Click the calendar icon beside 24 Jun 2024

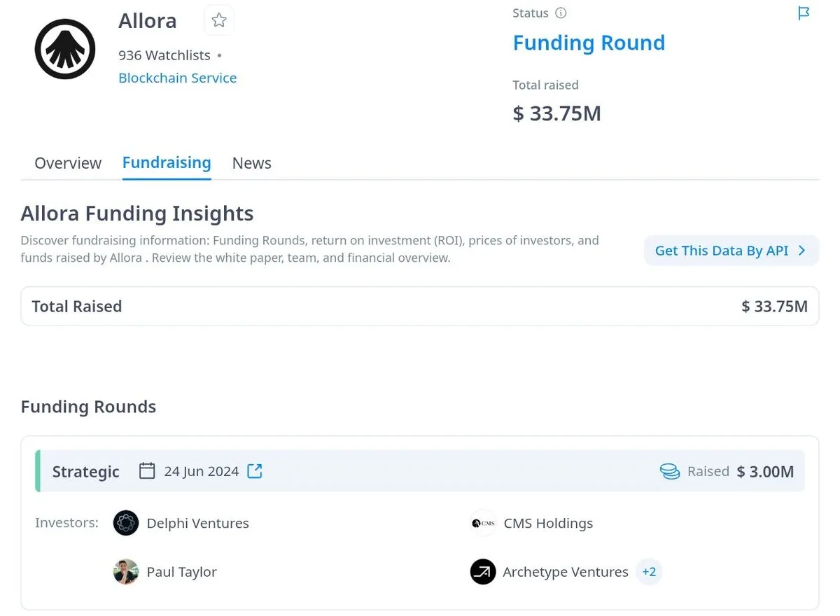coord(147,471)
